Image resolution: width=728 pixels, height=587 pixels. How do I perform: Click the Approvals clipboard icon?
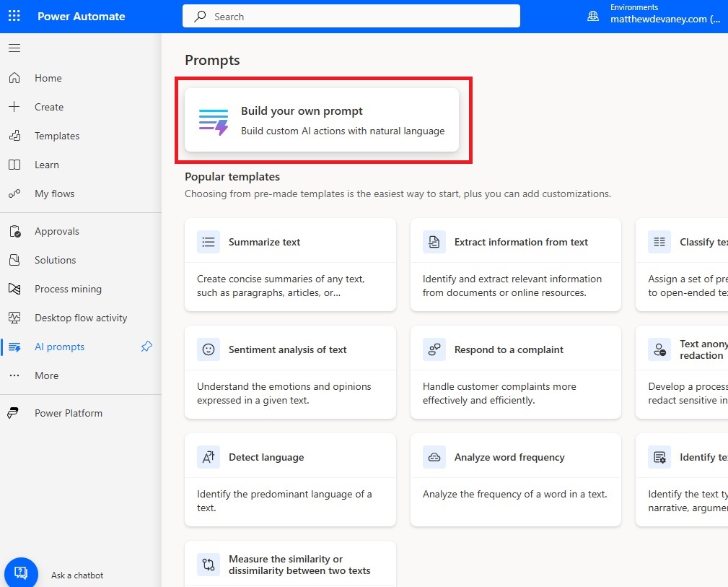click(15, 231)
